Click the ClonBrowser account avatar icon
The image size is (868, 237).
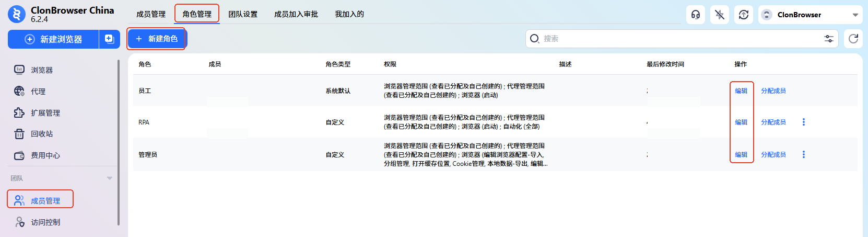pos(767,15)
